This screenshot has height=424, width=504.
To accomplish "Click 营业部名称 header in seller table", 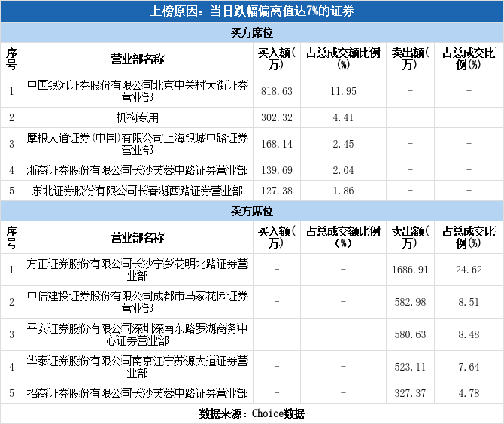I will click(x=138, y=238).
